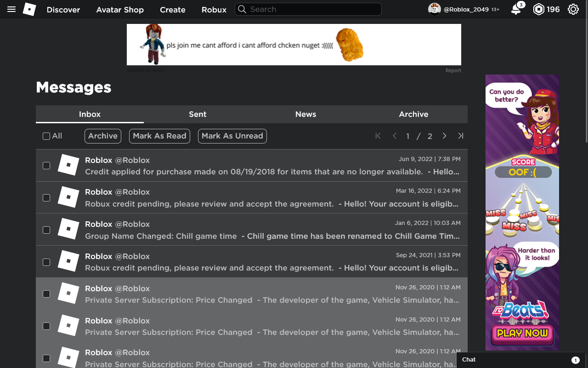Open Discover in the top navigation
The image size is (588, 368).
63,9
